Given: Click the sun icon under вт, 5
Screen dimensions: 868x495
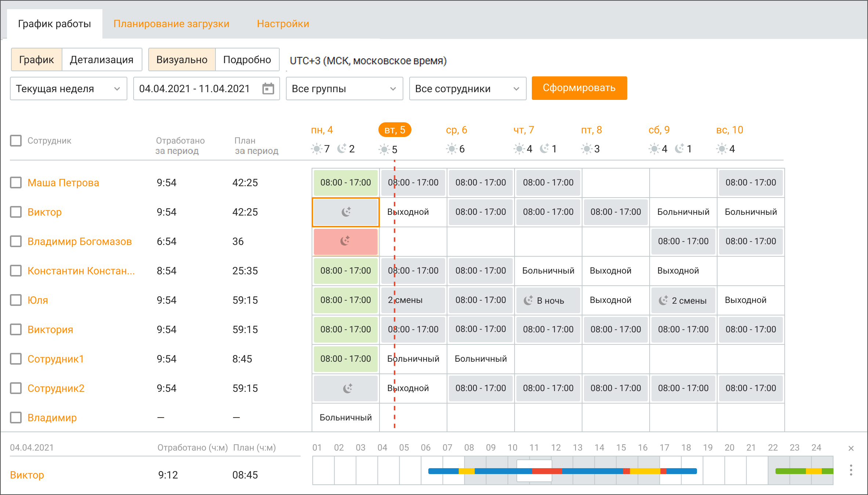Looking at the screenshot, I should [384, 149].
